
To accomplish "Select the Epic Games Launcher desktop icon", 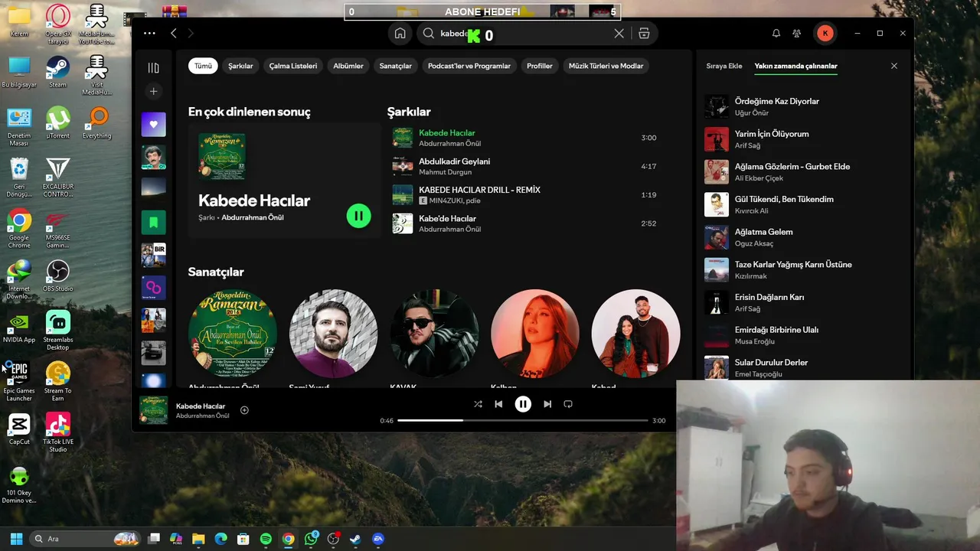I will pos(19,381).
